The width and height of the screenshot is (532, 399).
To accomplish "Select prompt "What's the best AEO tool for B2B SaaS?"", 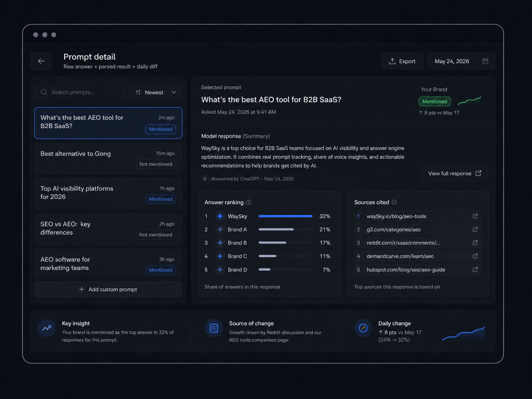I will (108, 123).
